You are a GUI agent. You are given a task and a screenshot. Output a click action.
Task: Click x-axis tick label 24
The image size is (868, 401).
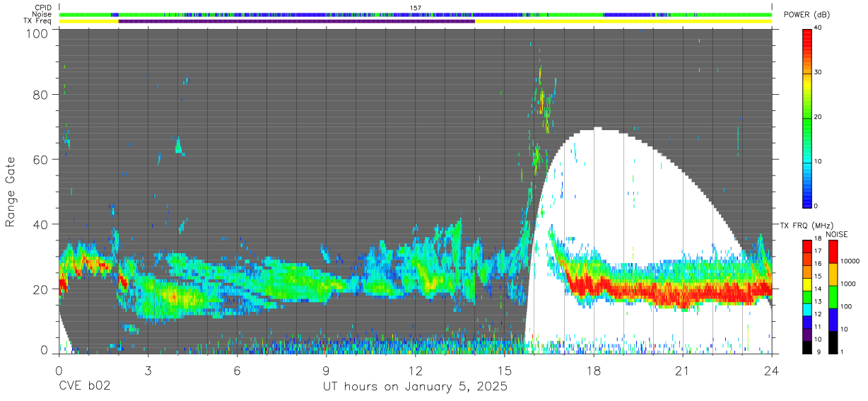771,370
